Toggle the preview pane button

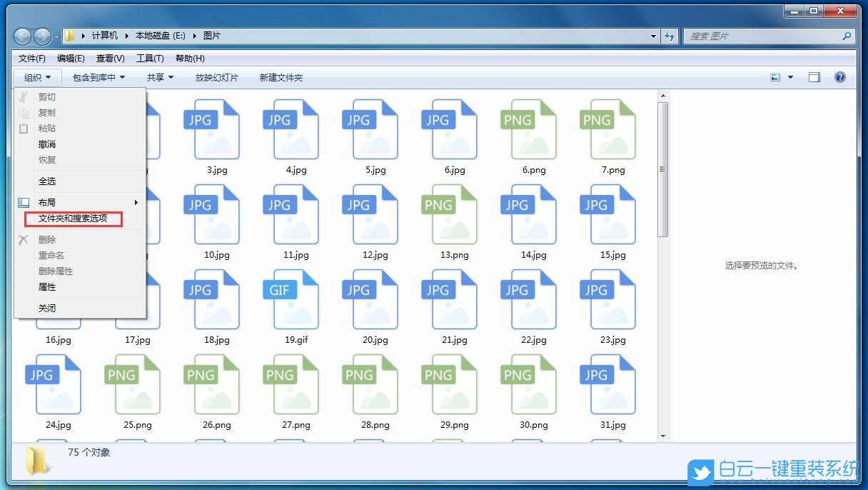pos(813,76)
